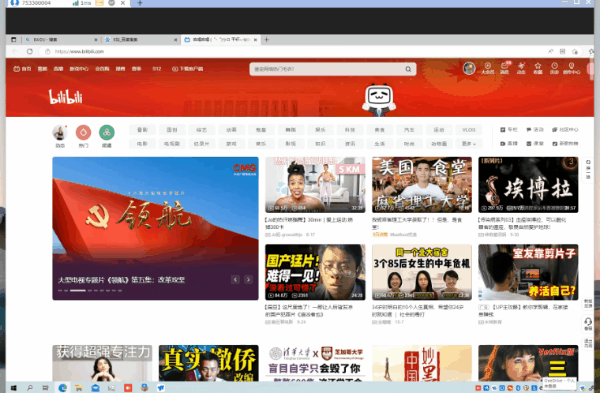Select the 纪录片 category chip

[202, 144]
